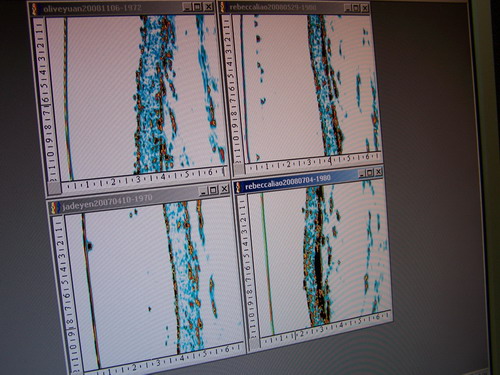Screen dimensions: 500x375
Task: Click the ruler origin box in oliveyuan20081106-1972
Action: pyautogui.click(x=54, y=188)
